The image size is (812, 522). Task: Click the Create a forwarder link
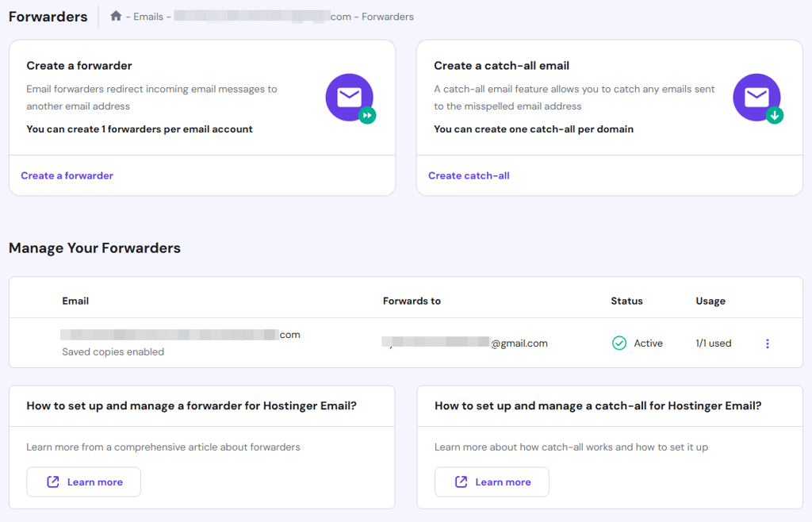(67, 175)
